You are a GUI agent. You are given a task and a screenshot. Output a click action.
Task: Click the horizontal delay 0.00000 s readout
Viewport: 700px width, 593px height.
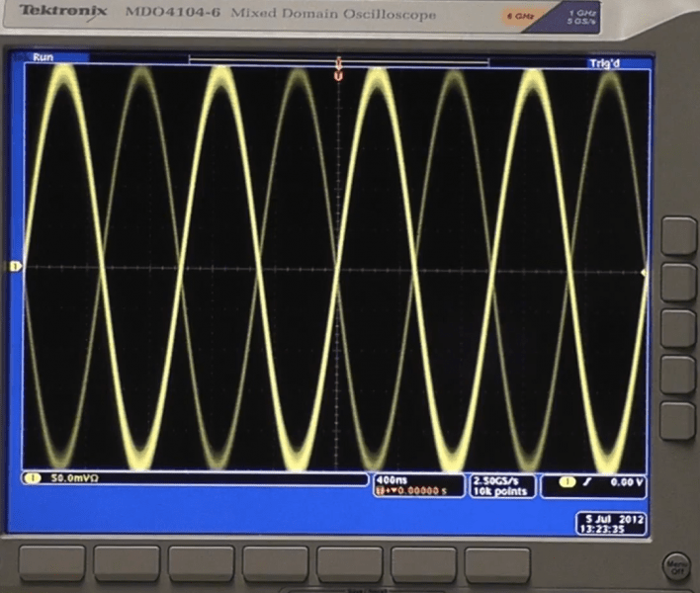(x=411, y=491)
